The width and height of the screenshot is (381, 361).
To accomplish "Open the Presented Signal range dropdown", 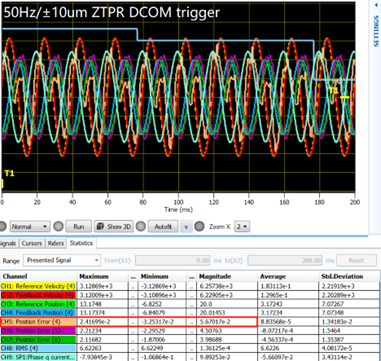I will point(62,260).
